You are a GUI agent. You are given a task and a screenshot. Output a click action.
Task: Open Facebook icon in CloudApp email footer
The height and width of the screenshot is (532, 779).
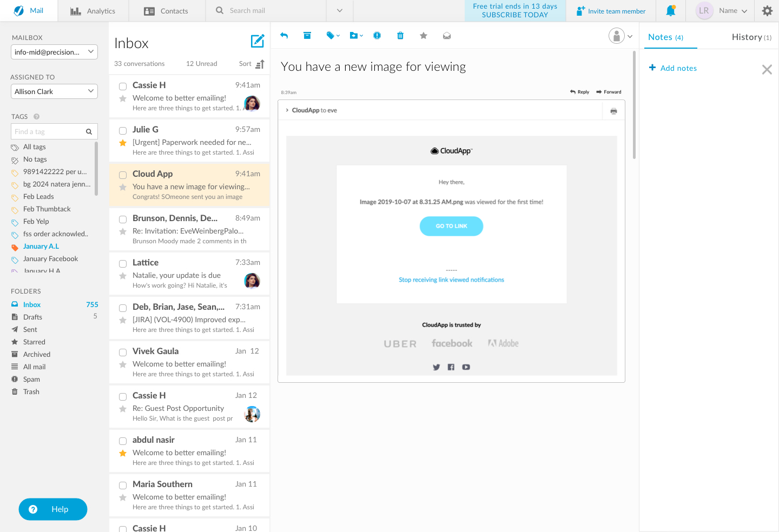click(451, 367)
